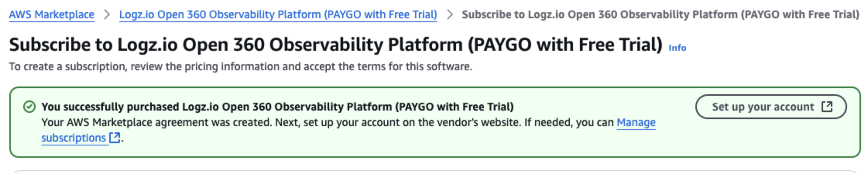868x173 pixels.
Task: Follow the subscriptions link on second line
Action: (74, 138)
